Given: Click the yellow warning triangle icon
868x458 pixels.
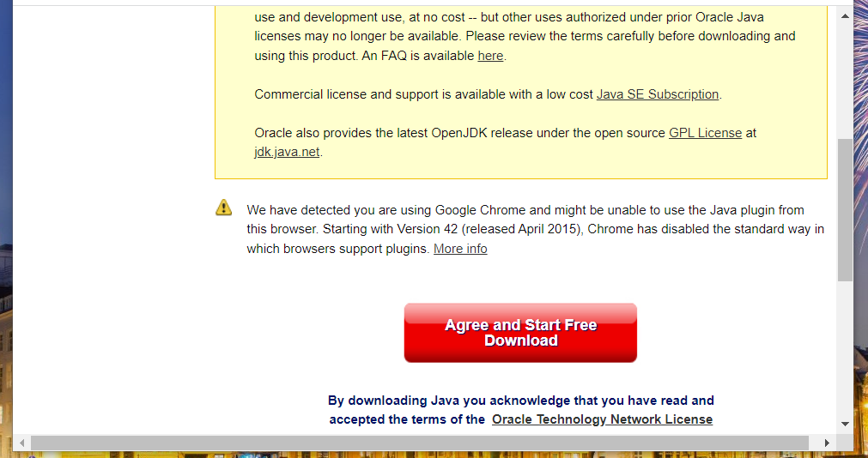Looking at the screenshot, I should point(223,208).
